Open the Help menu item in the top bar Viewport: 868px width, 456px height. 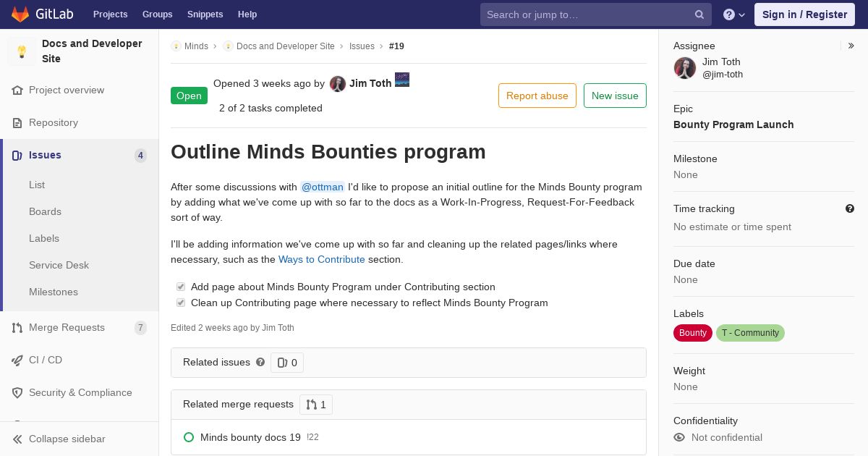pyautogui.click(x=247, y=14)
